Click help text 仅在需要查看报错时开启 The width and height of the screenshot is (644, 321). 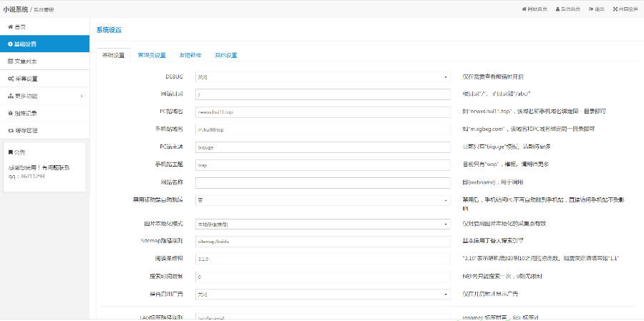[493, 76]
